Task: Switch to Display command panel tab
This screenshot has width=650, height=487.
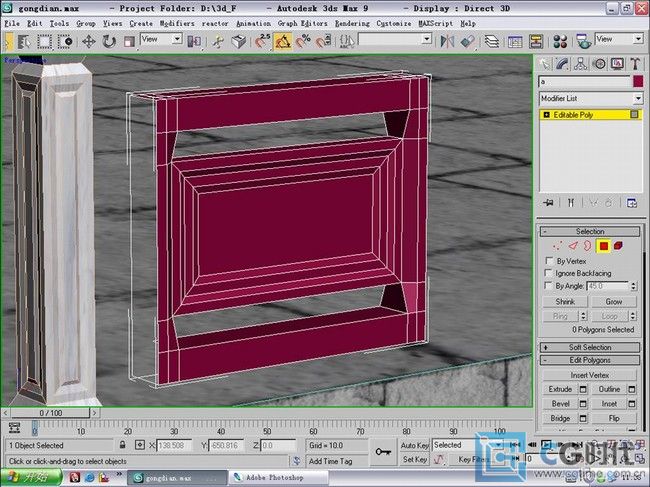Action: (x=617, y=64)
